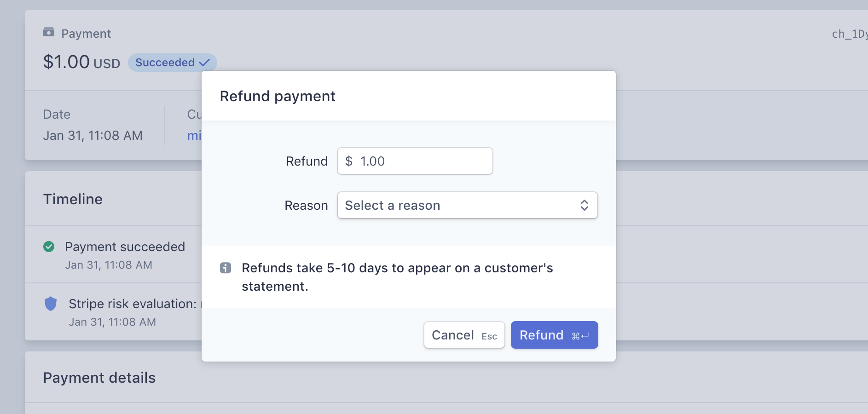The width and height of the screenshot is (868, 414).
Task: Confirm with the blue Refund button
Action: [x=554, y=335]
